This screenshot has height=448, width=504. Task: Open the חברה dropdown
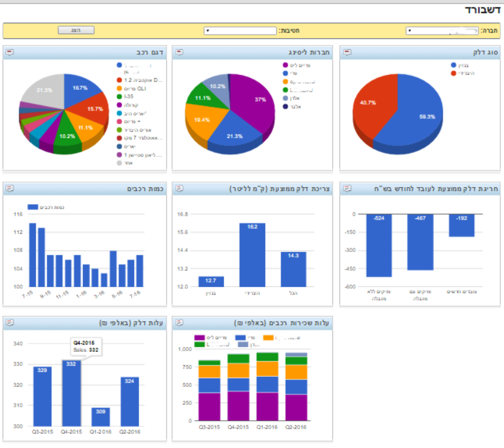click(x=442, y=30)
